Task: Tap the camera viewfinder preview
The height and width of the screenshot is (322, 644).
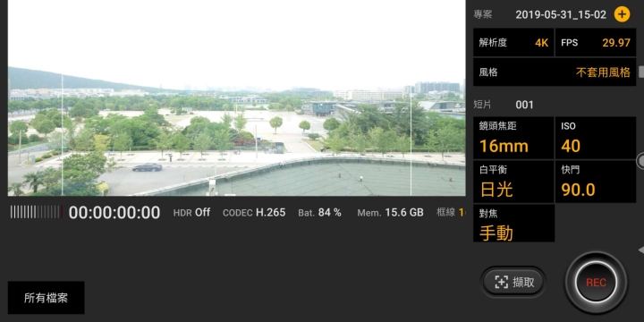Action: 236,97
